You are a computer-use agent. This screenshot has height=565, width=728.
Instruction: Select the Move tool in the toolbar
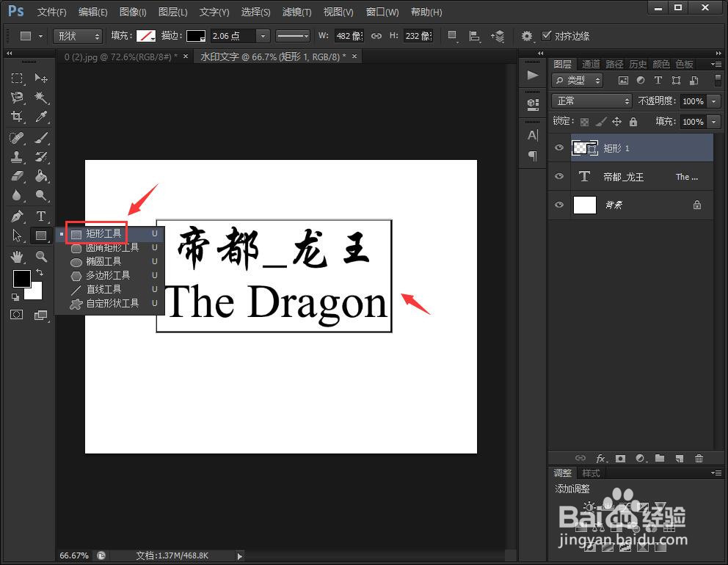point(41,79)
